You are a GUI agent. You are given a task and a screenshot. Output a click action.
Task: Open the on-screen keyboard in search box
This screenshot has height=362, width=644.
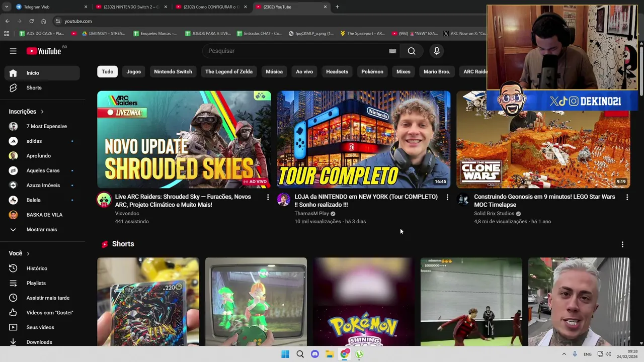(392, 51)
